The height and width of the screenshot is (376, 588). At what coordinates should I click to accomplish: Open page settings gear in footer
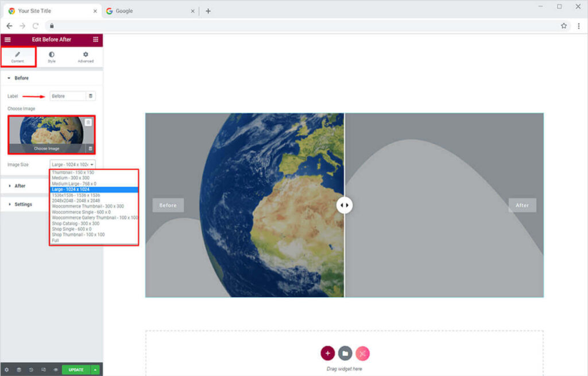point(7,370)
